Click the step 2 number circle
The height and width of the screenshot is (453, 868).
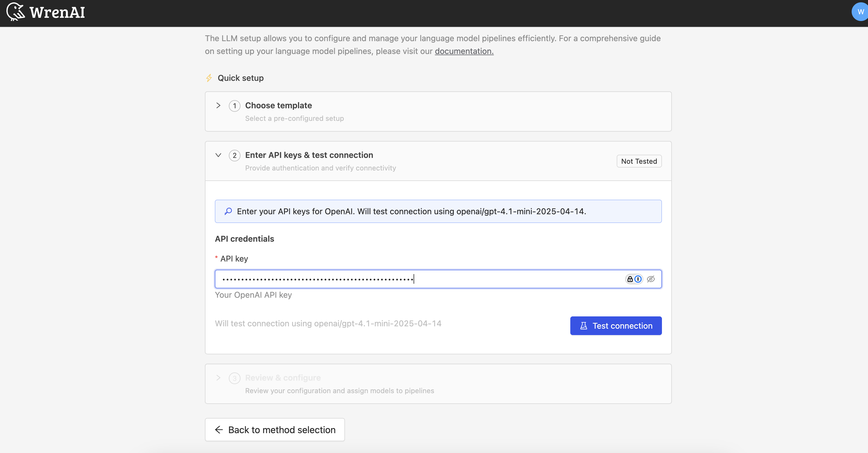[x=235, y=155]
